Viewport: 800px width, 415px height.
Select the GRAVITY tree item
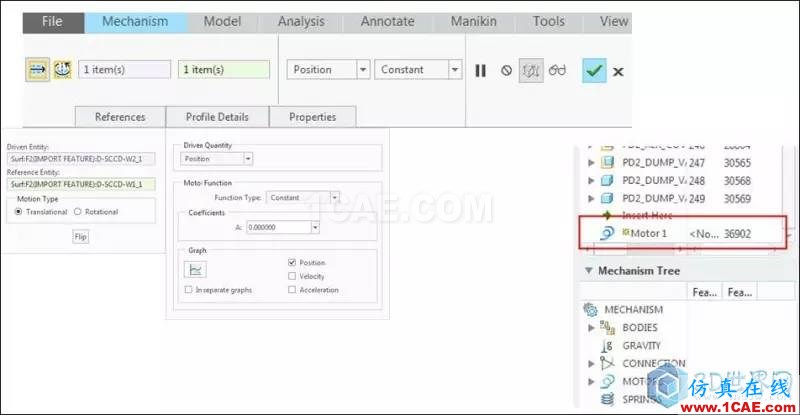tap(641, 346)
